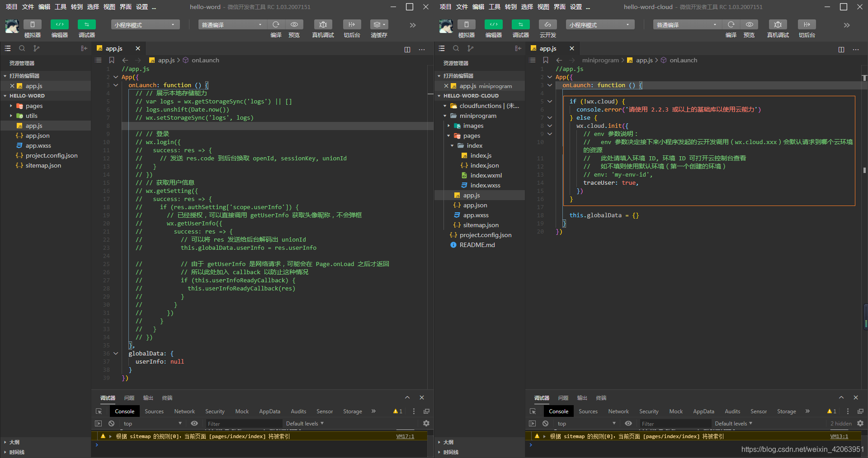Click 切后台 icon in hello-word window

coord(352,24)
